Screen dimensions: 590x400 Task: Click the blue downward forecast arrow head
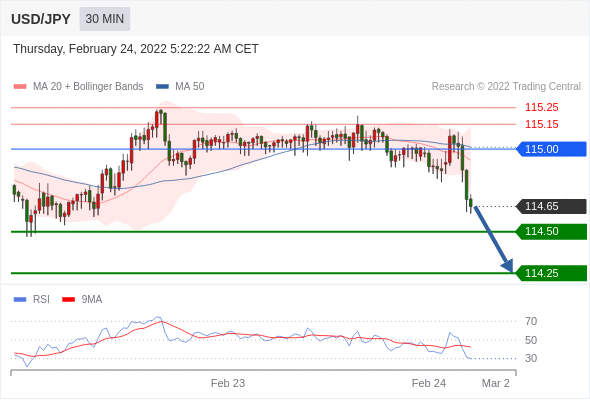click(x=508, y=265)
